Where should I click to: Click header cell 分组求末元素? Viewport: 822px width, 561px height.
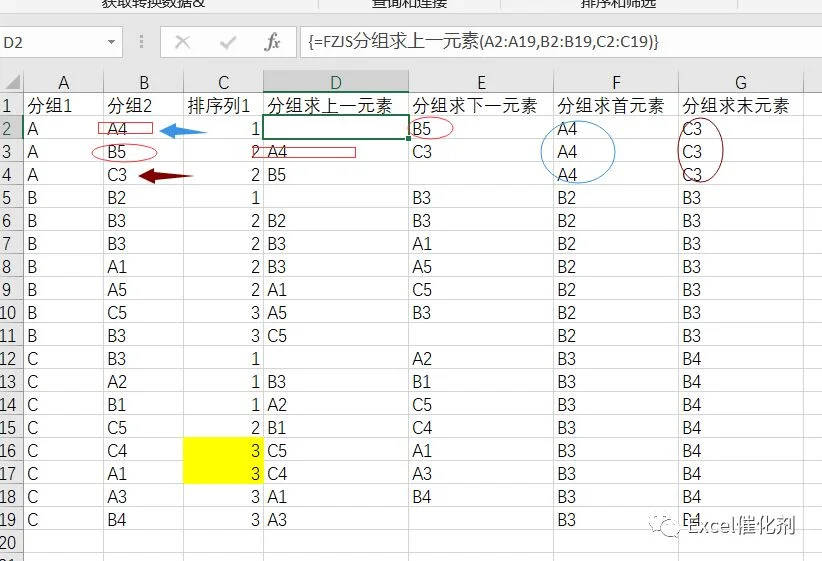click(x=741, y=105)
